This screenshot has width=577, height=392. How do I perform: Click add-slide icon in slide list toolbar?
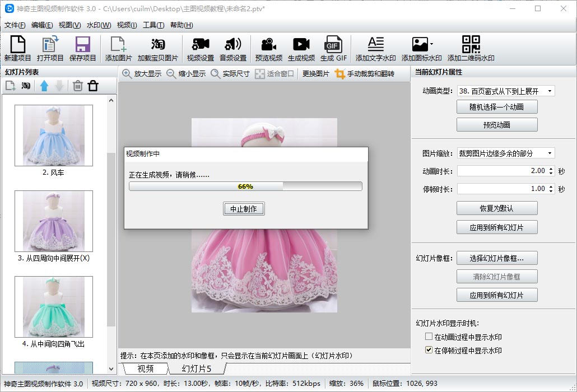point(10,86)
